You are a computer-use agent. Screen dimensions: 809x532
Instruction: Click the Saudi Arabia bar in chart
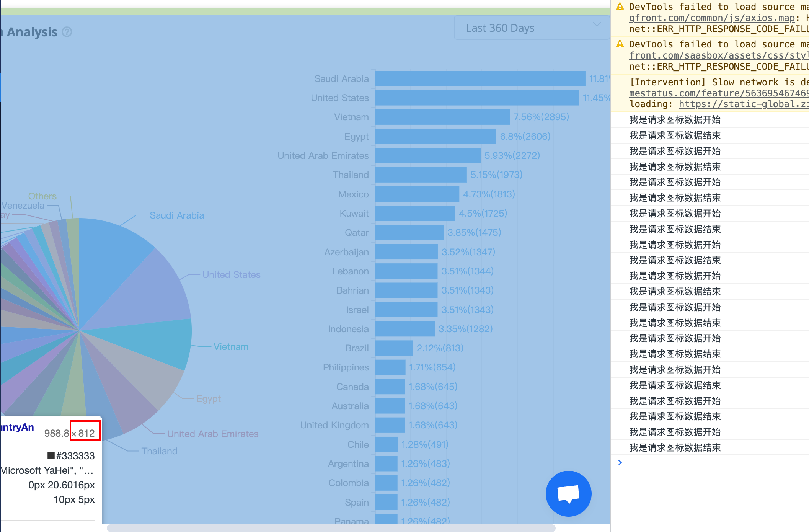click(480, 78)
